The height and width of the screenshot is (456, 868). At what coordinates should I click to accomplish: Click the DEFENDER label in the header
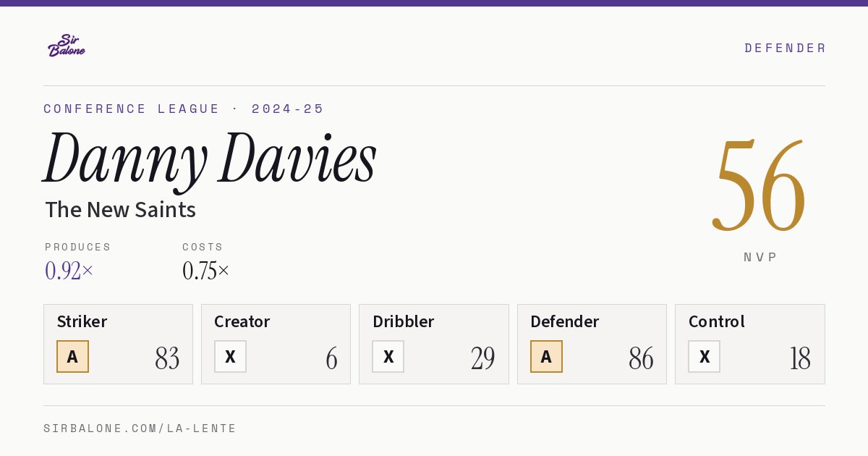[785, 48]
